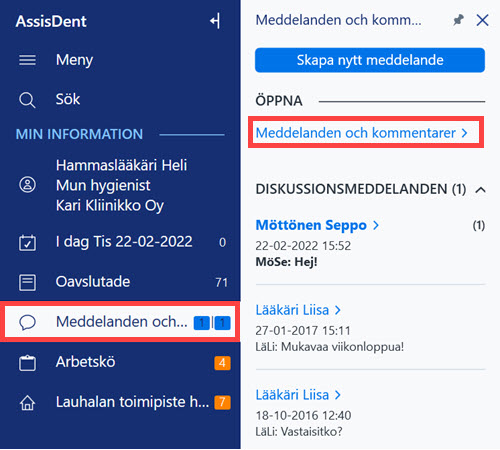500x450 pixels.
Task: Open the Meddelanden och kommentarer link
Action: (x=362, y=133)
